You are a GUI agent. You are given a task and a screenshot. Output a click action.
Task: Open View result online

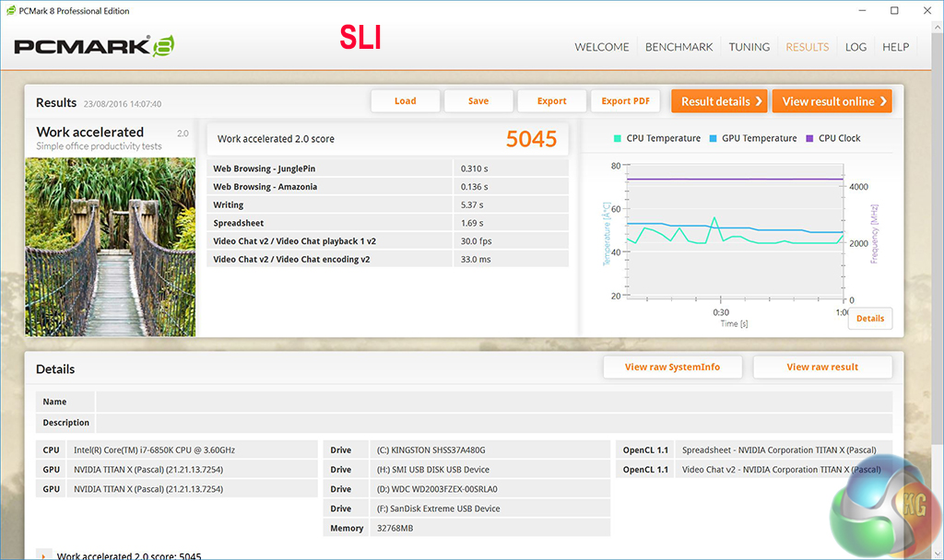[x=833, y=101]
